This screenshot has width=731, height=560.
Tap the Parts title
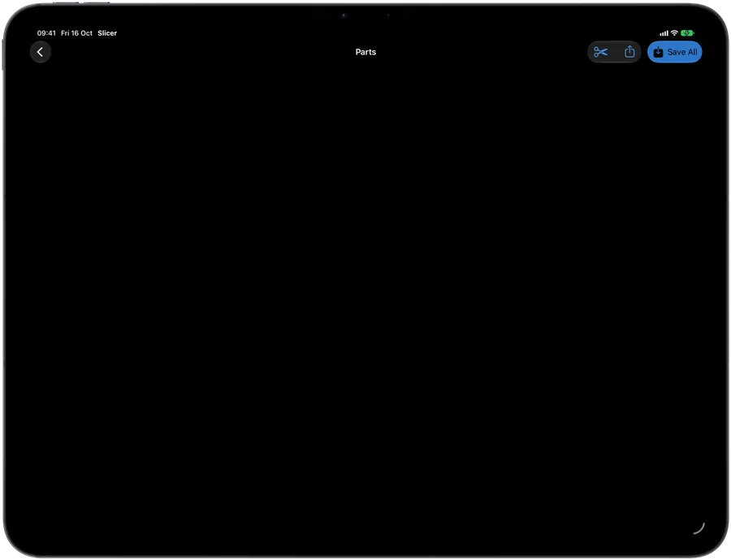(365, 52)
